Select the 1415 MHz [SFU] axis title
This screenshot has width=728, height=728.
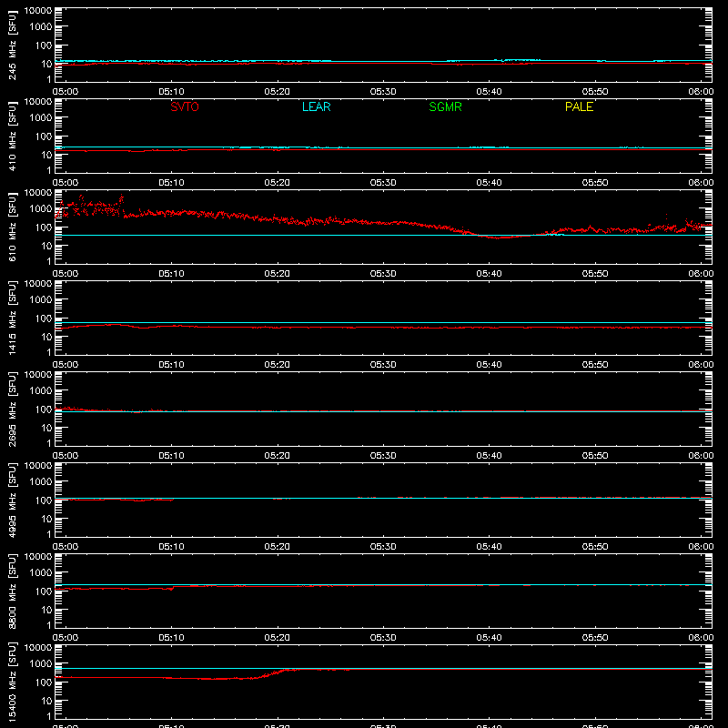[12, 318]
